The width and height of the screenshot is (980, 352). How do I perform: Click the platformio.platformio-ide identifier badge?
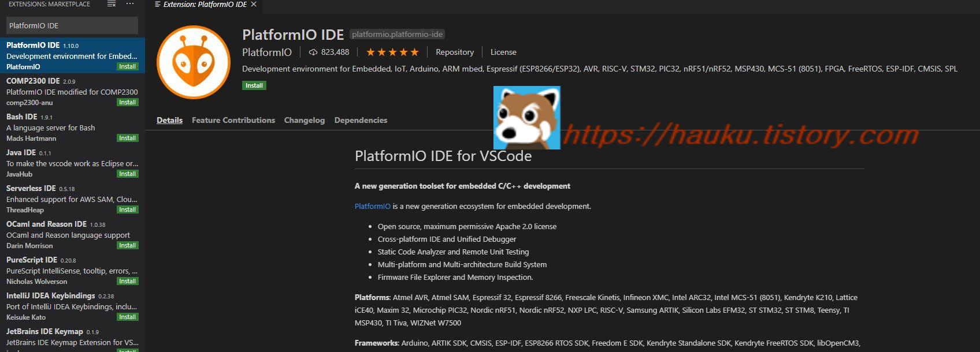[398, 34]
